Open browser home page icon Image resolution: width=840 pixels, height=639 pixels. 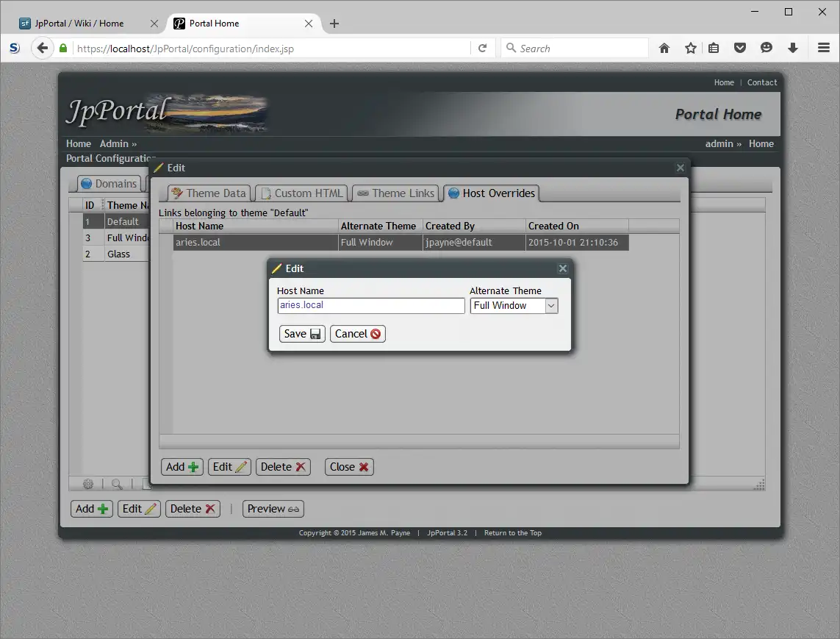pyautogui.click(x=664, y=49)
